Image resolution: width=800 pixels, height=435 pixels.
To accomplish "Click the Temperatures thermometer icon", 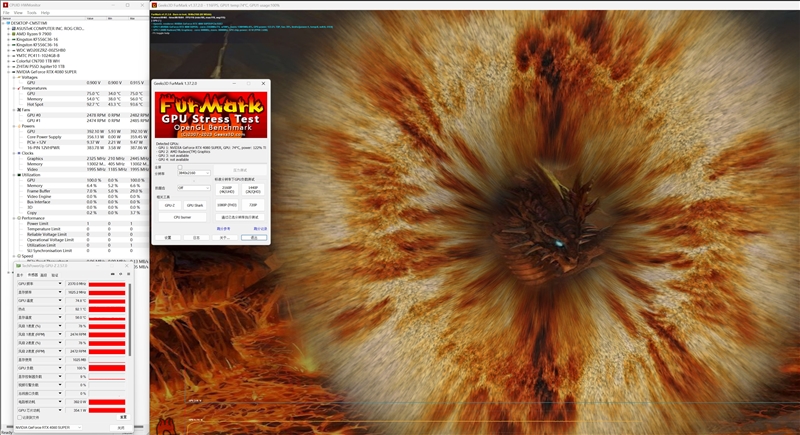I will (19, 88).
